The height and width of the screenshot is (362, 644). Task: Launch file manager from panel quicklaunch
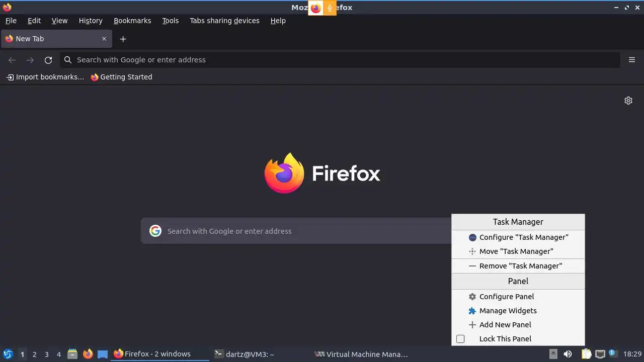coord(72,354)
